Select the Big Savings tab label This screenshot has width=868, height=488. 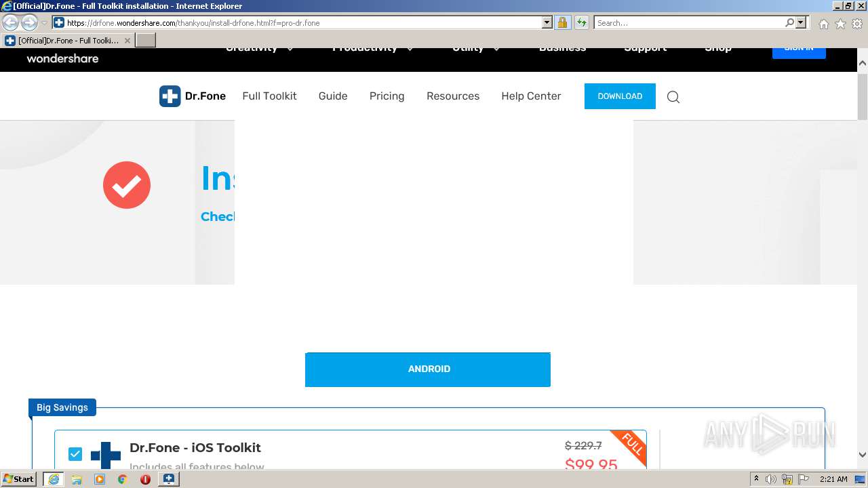62,407
